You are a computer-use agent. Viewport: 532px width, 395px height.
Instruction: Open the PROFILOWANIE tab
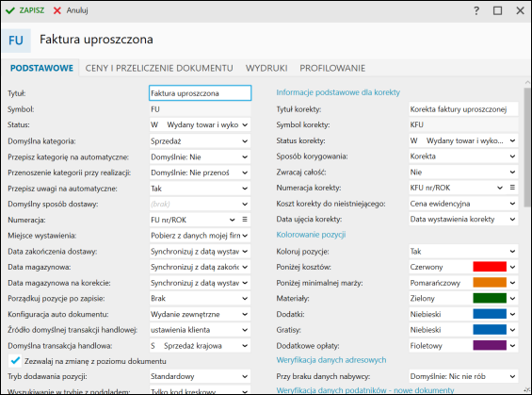pyautogui.click(x=332, y=68)
